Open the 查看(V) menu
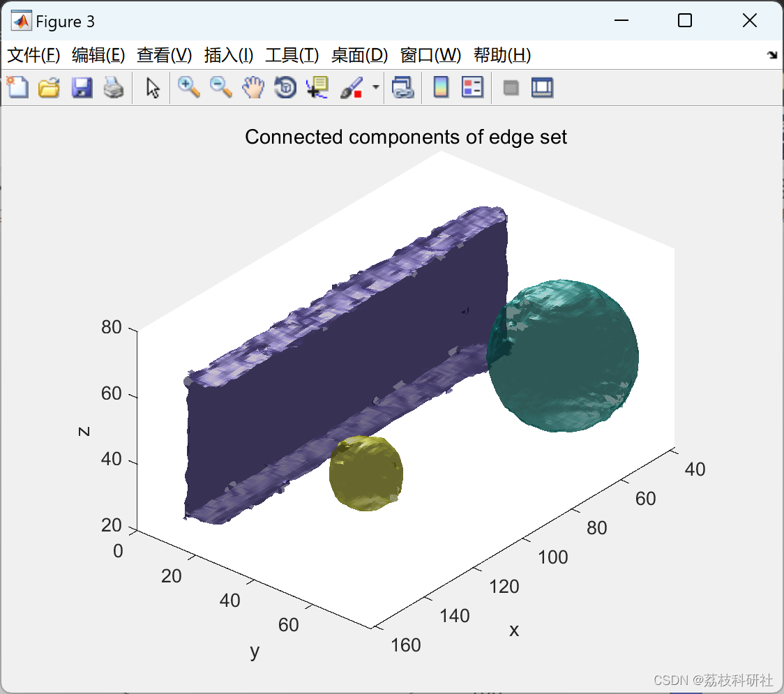The width and height of the screenshot is (784, 694). tap(164, 55)
